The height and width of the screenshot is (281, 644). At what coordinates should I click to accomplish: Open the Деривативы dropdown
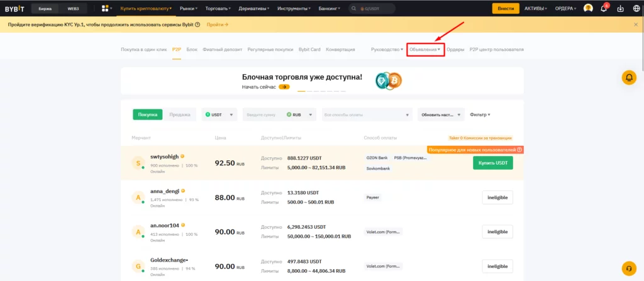click(254, 8)
